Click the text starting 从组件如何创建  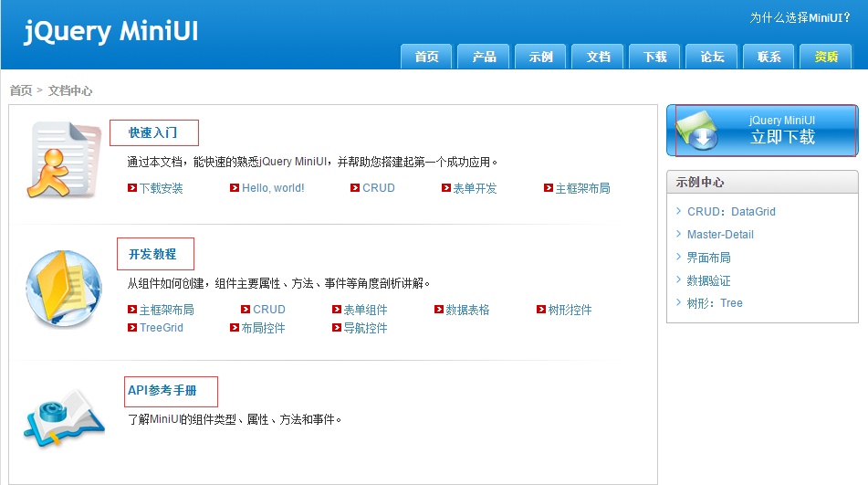click(279, 283)
